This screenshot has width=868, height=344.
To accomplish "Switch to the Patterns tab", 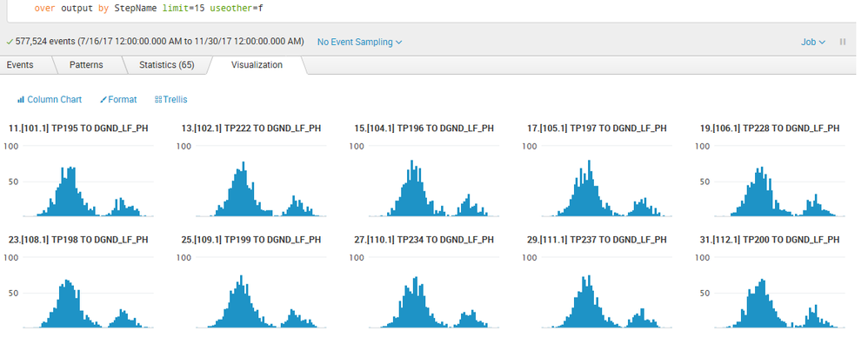I will click(86, 64).
